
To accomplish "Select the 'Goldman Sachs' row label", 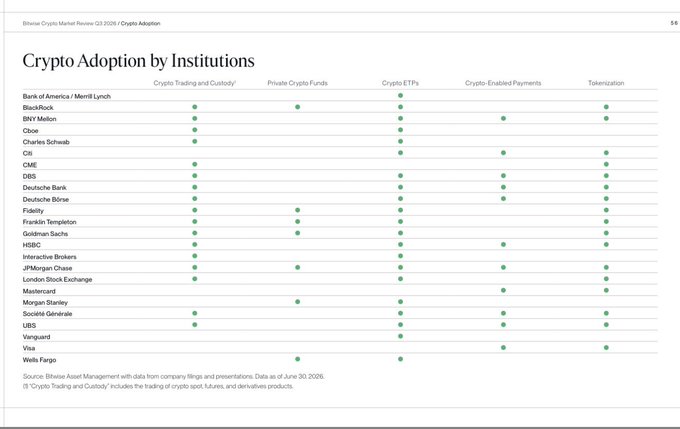I will tap(45, 233).
